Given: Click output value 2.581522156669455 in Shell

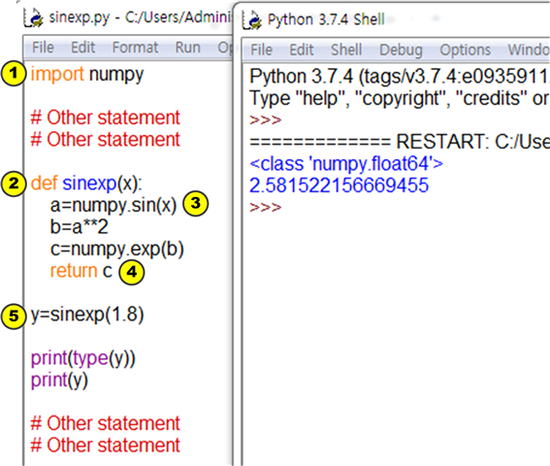Looking at the screenshot, I should coord(339,185).
